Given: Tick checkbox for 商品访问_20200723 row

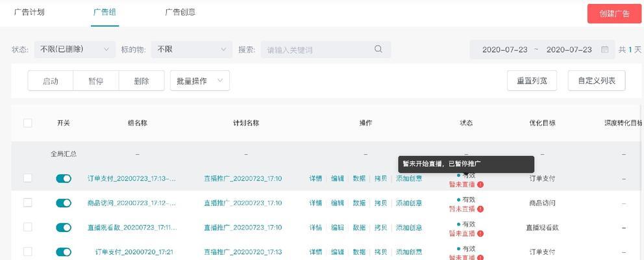Looking at the screenshot, I should click(27, 203).
